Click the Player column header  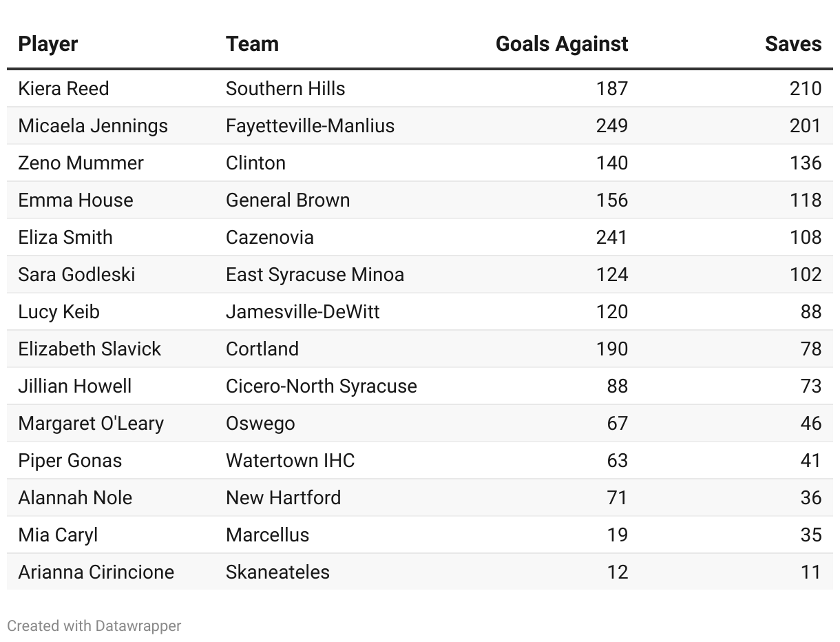tap(48, 44)
